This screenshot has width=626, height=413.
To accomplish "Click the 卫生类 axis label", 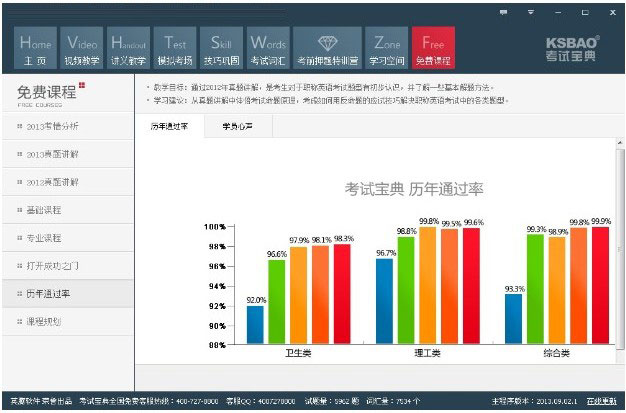I will tap(298, 353).
